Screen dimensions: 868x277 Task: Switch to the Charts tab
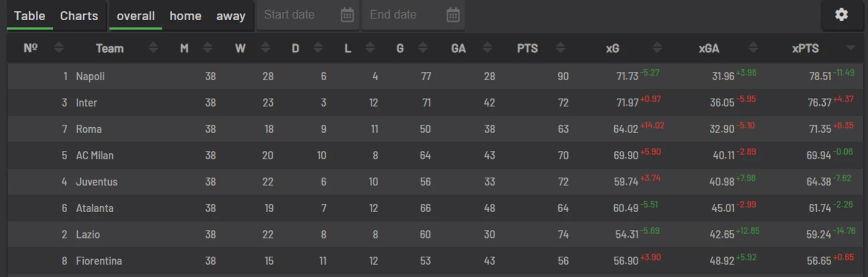click(79, 16)
